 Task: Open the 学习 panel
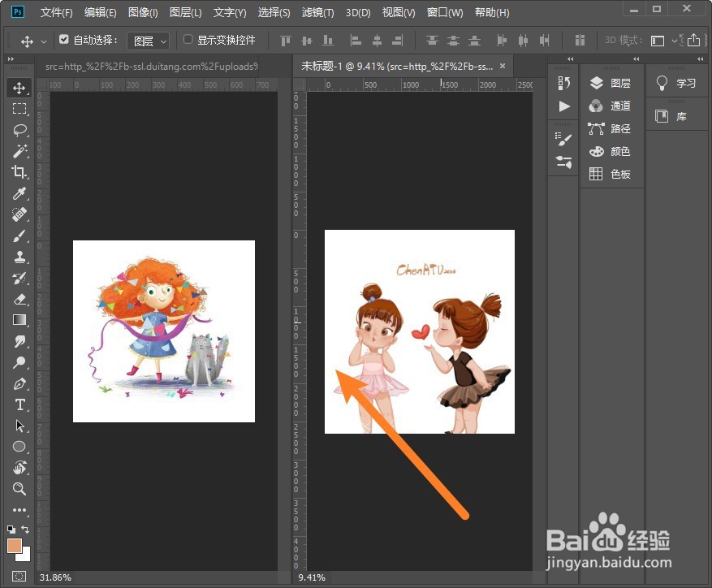(x=676, y=83)
